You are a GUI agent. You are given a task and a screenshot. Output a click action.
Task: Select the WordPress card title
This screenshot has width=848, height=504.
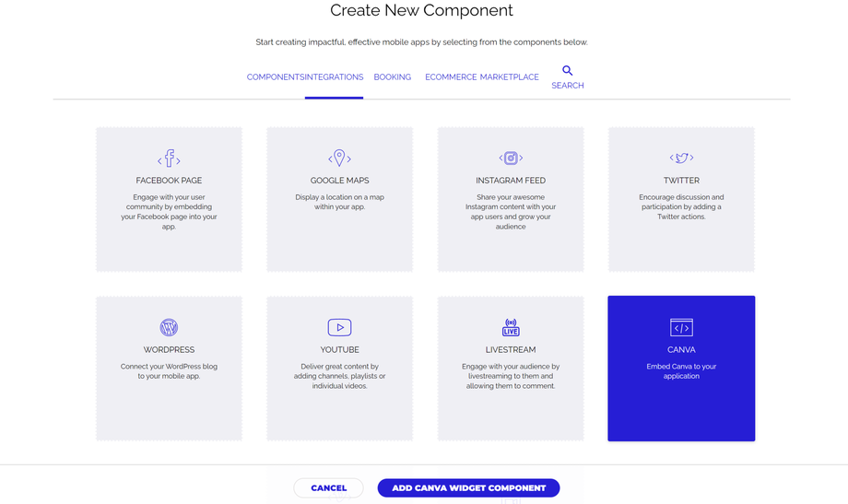click(x=169, y=350)
